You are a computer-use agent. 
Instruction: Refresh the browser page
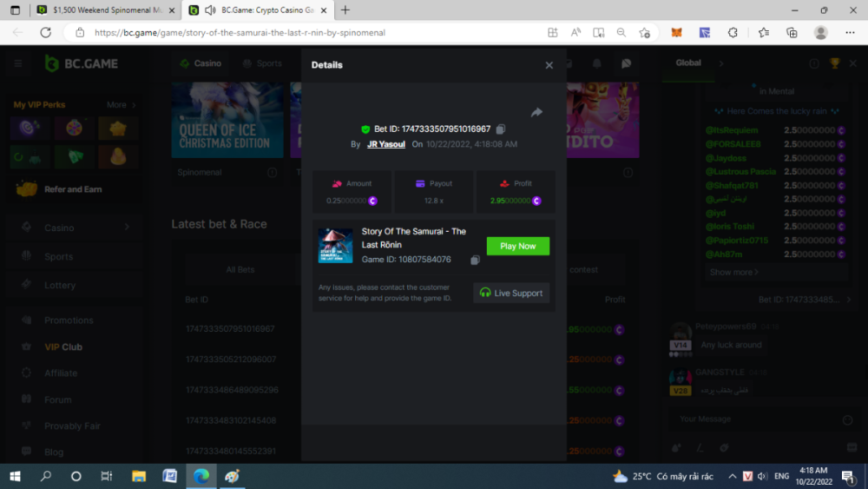45,32
